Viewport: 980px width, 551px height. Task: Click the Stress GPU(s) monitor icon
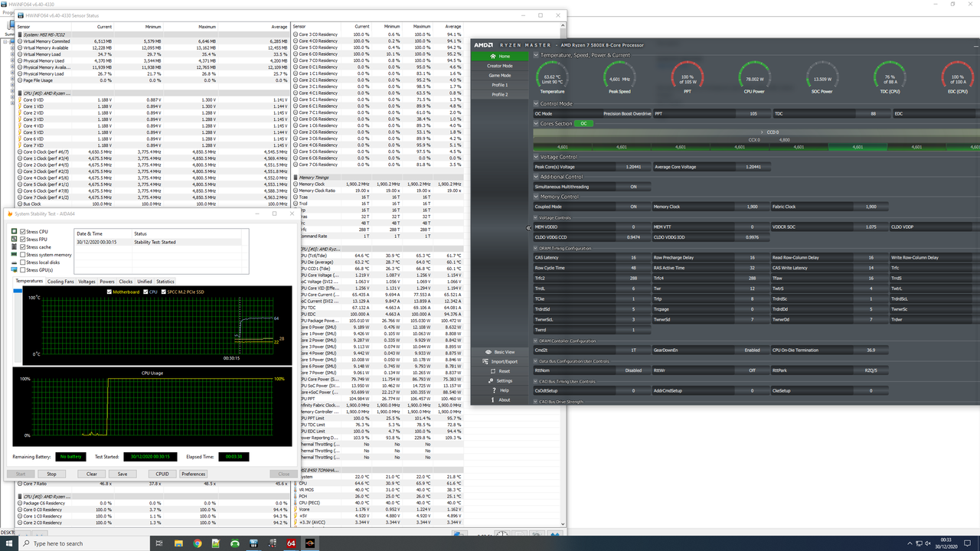[x=14, y=270]
